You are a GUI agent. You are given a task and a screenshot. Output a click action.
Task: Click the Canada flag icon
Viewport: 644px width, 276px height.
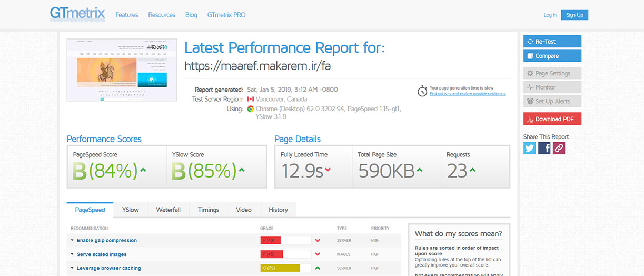(x=251, y=99)
